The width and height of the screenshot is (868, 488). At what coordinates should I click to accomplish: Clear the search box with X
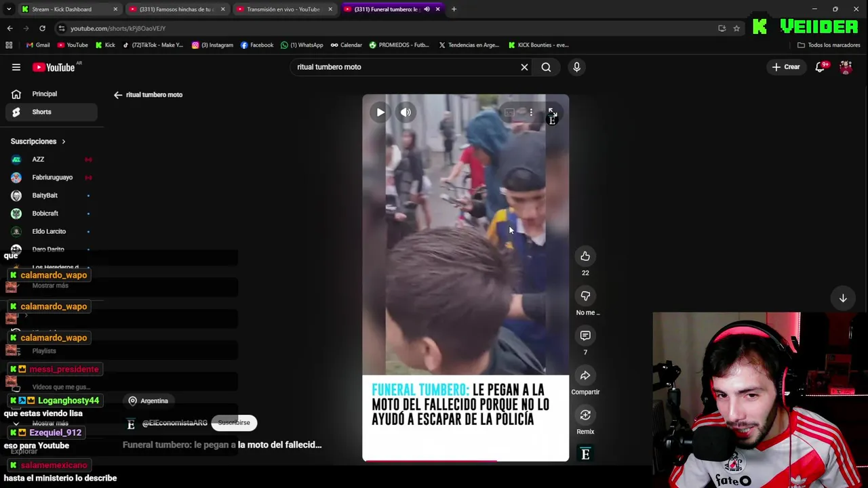(524, 67)
